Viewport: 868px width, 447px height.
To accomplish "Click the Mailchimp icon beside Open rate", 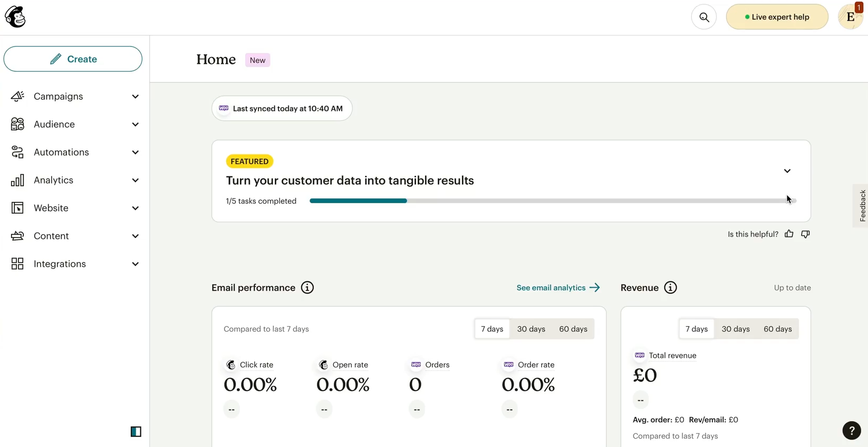I will coord(323,365).
